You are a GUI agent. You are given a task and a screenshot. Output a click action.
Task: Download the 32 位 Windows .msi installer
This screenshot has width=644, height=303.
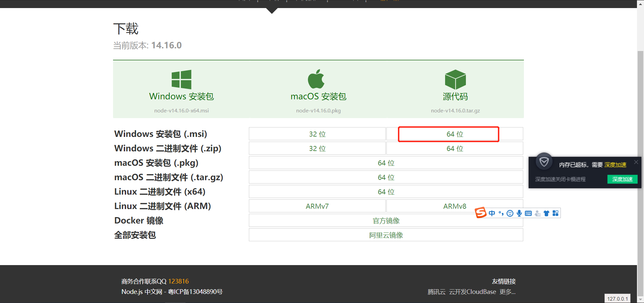point(317,134)
